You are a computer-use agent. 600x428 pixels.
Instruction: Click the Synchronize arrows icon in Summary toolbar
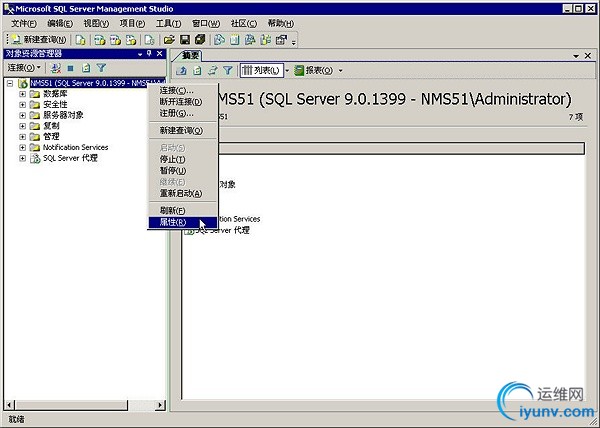[x=212, y=70]
